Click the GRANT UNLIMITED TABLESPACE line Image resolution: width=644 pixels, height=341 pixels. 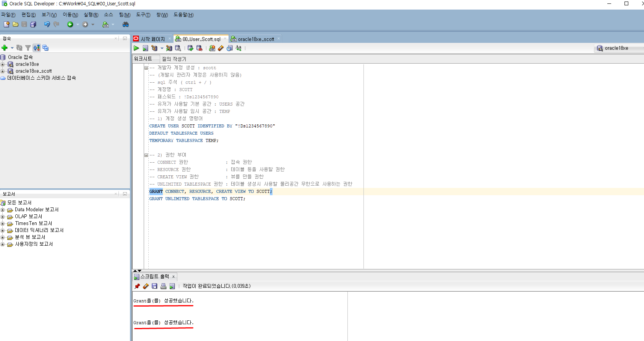(197, 199)
